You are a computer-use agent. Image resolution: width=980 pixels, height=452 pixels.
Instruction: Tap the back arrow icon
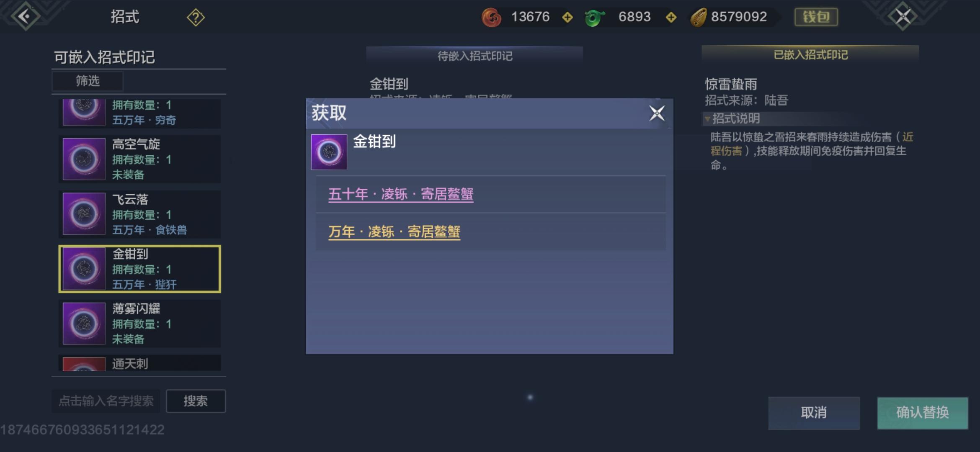(x=25, y=16)
